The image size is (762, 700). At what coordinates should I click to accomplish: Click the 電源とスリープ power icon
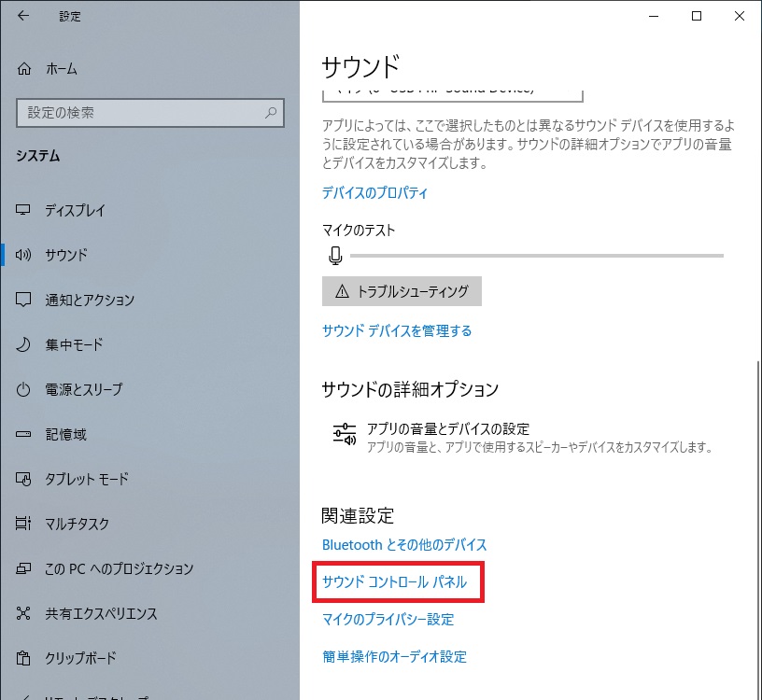point(24,389)
